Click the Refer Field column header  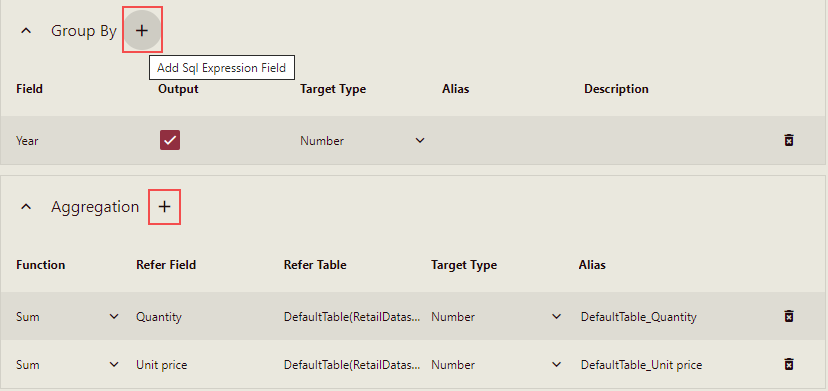click(x=166, y=265)
